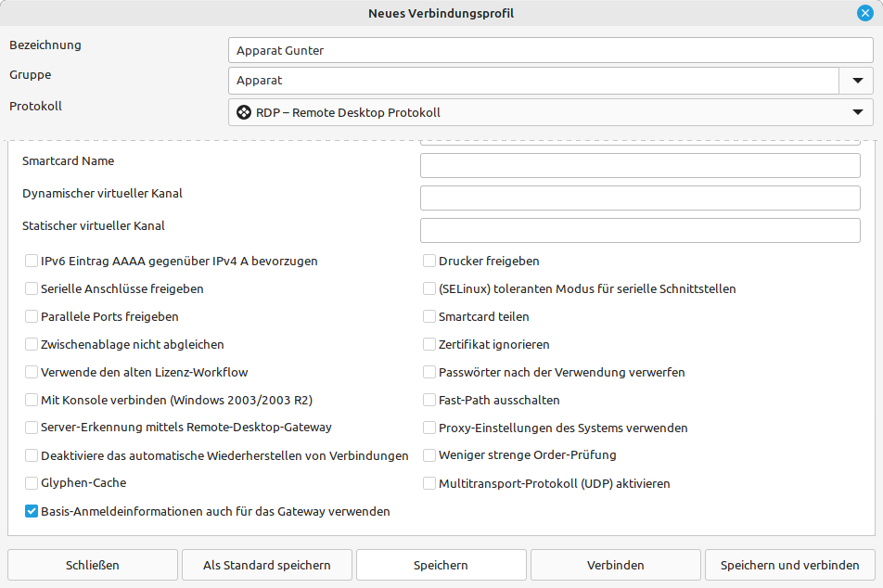Check Serielle Anschlüsse freigeben
The image size is (883, 588).
32,288
